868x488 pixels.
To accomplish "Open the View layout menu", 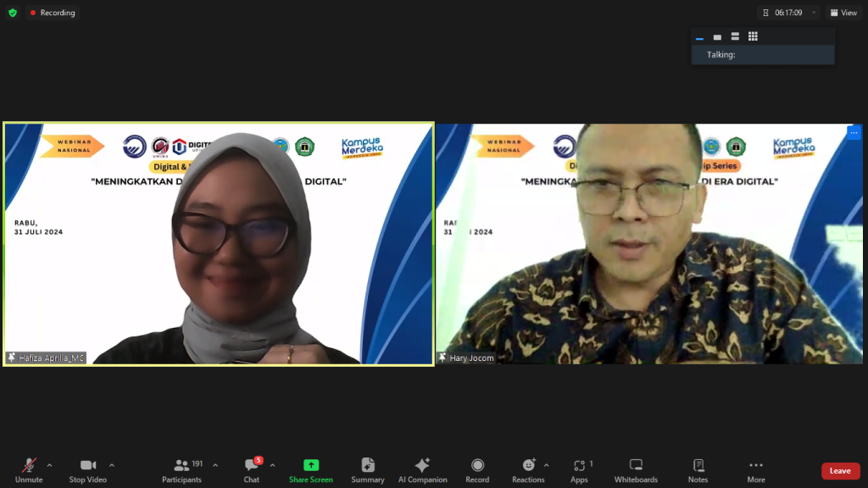I will (843, 13).
